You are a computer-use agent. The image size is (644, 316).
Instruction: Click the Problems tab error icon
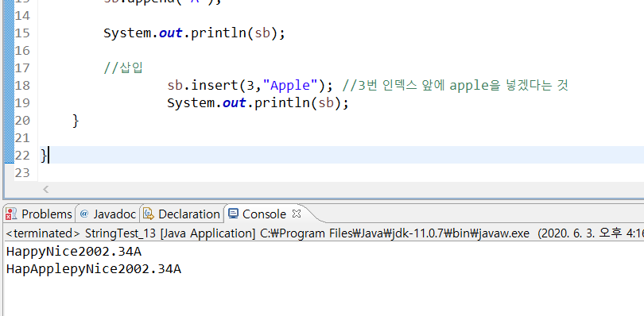tap(11, 214)
